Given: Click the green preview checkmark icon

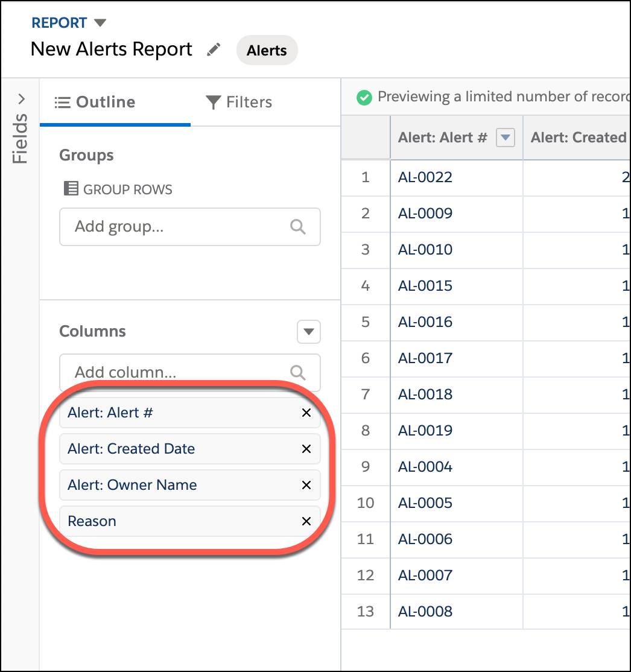Looking at the screenshot, I should 364,97.
